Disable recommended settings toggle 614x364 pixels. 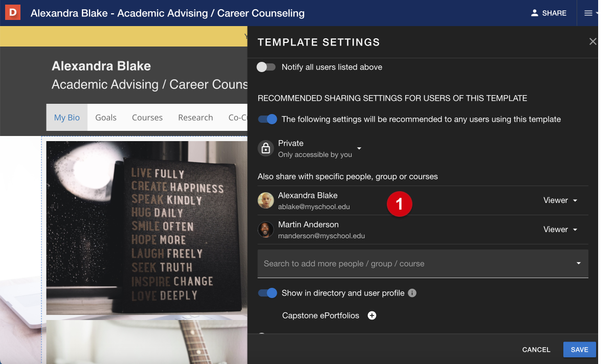click(x=267, y=119)
